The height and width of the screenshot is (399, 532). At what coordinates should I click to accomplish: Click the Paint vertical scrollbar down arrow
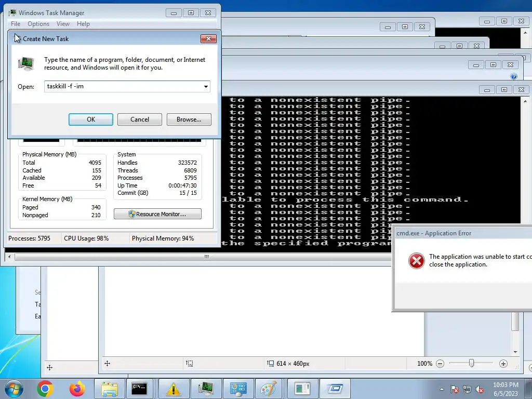515,352
